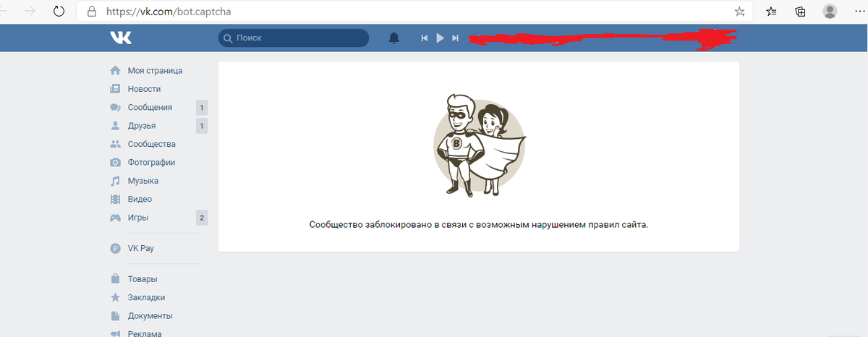Click the VK logo in header

coord(121,38)
